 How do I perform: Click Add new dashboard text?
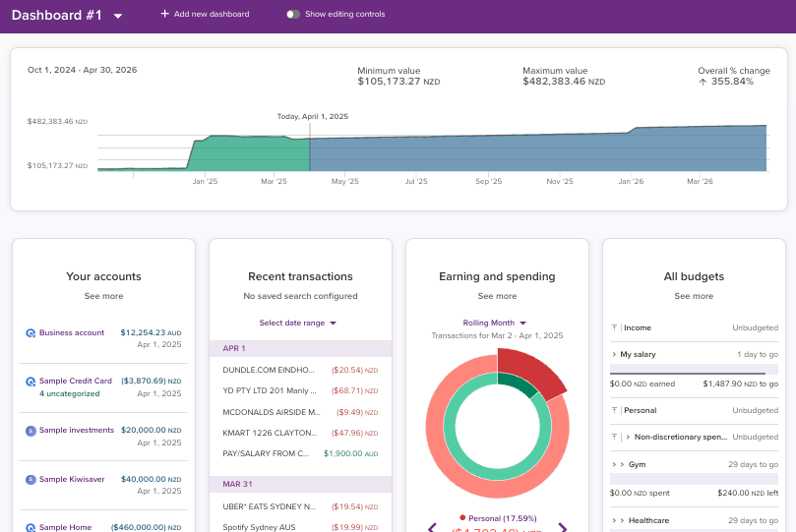click(212, 14)
